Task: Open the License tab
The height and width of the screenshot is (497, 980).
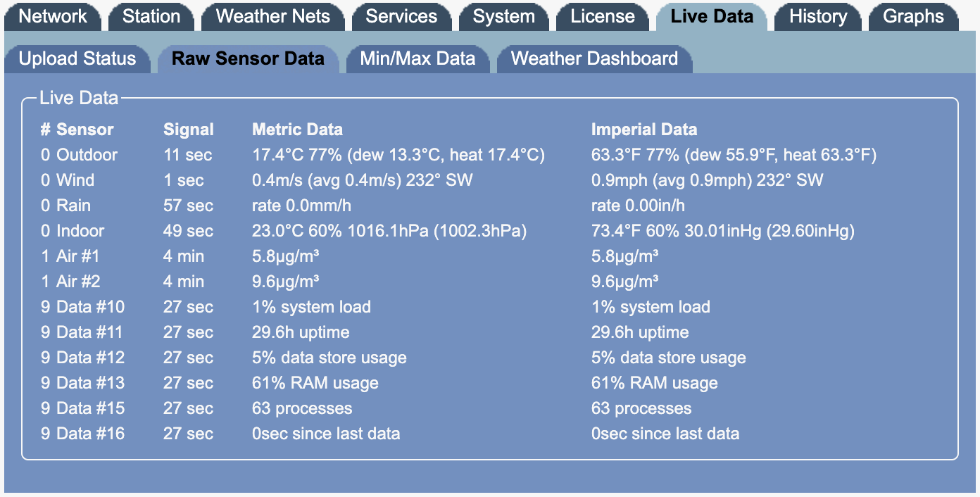Action: click(x=603, y=16)
